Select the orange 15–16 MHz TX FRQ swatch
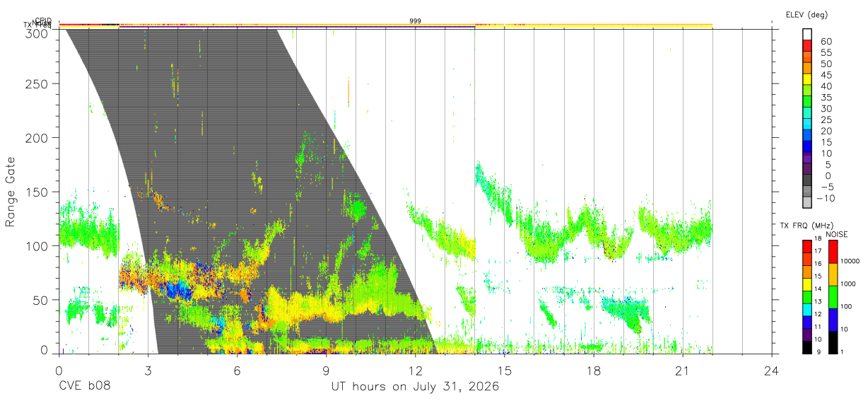Screen dimensions: 868x401 click(807, 272)
